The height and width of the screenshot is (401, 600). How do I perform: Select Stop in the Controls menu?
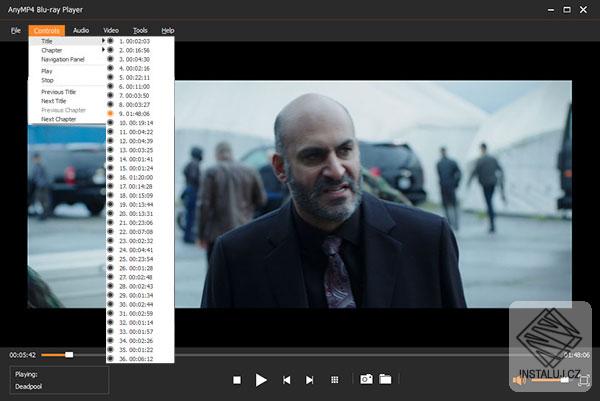point(67,80)
